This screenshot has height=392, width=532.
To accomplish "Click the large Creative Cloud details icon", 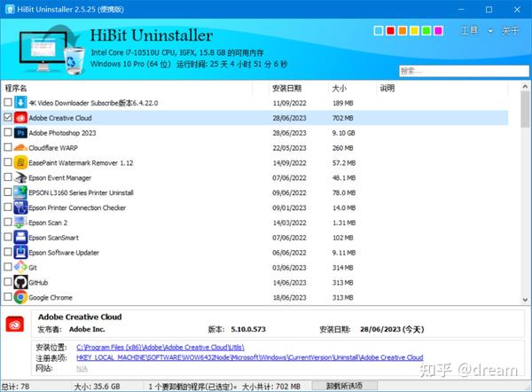I will pyautogui.click(x=15, y=324).
